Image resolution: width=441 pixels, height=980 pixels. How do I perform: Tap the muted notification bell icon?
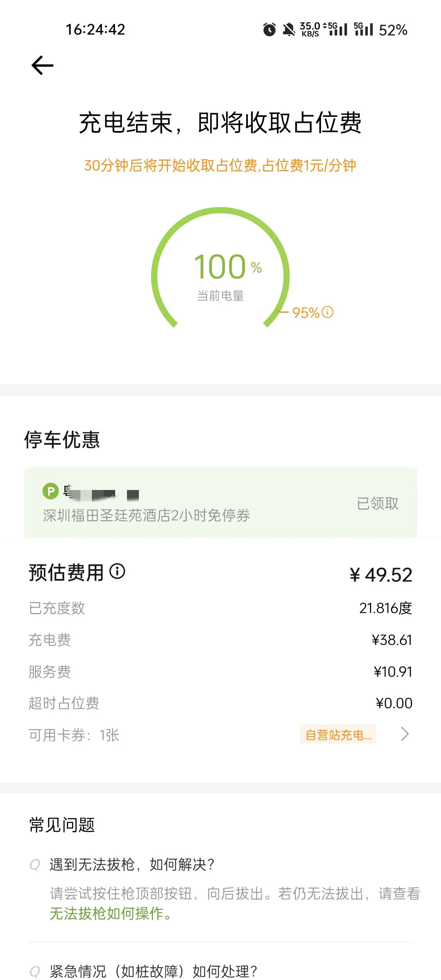289,30
